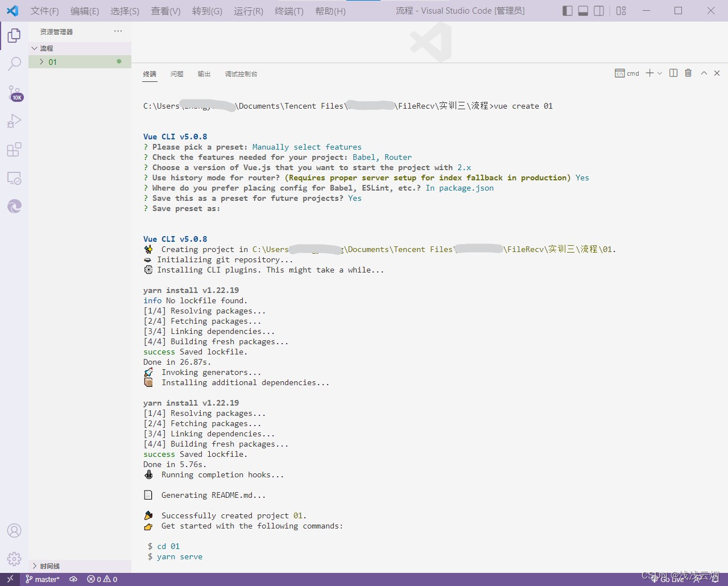Split the terminal
Image resolution: width=728 pixels, height=586 pixels.
[x=673, y=73]
